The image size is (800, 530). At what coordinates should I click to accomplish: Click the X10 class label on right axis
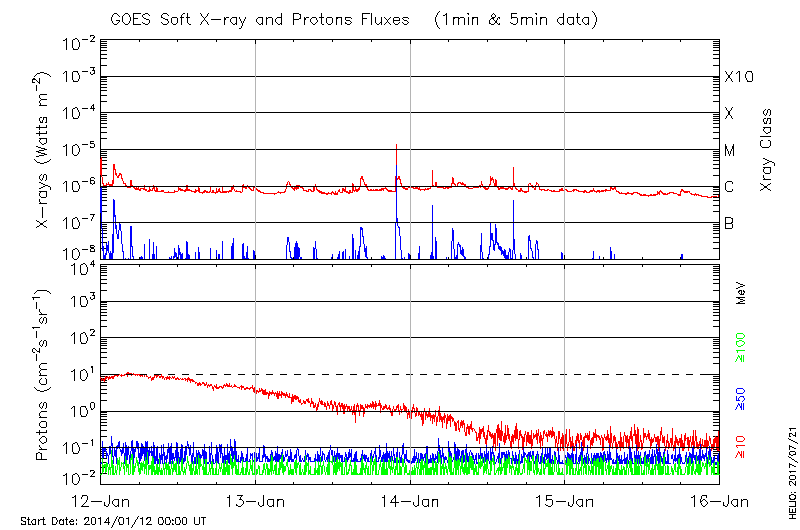pos(738,77)
